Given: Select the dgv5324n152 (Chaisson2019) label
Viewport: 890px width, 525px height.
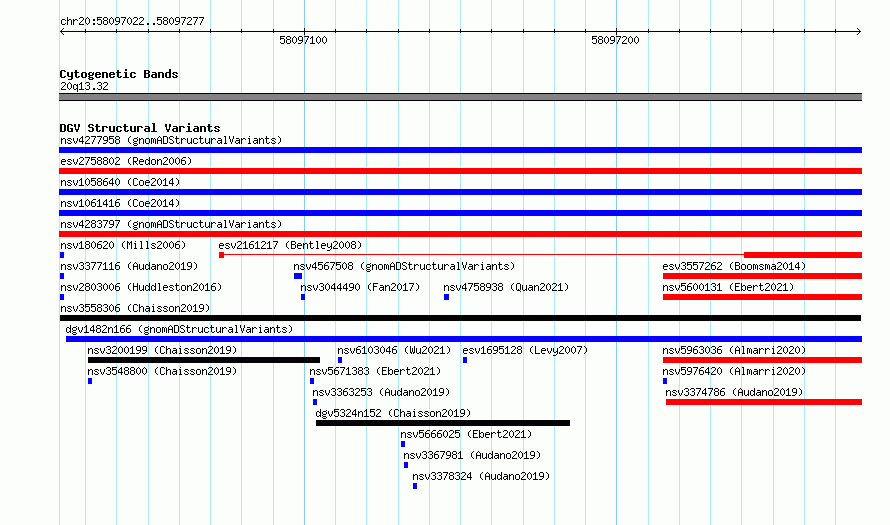Looking at the screenshot, I should tap(393, 413).
